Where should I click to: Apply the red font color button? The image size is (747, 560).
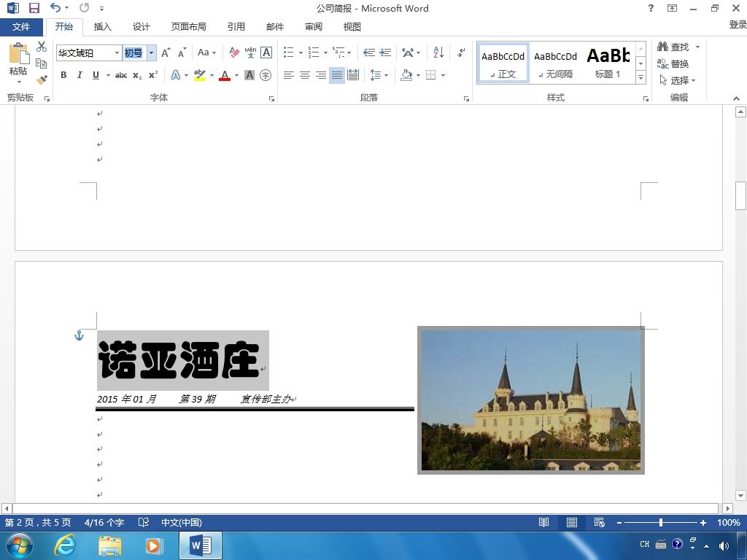(225, 75)
